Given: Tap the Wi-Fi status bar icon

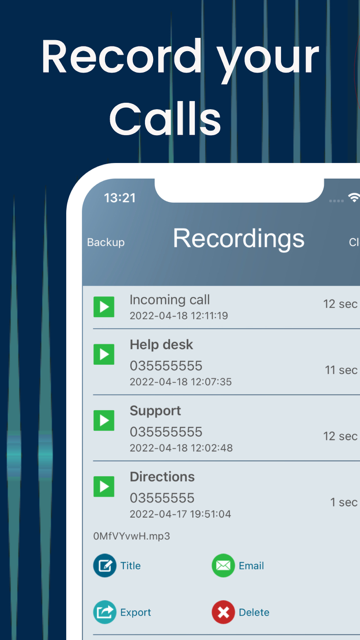Looking at the screenshot, I should coord(353,198).
